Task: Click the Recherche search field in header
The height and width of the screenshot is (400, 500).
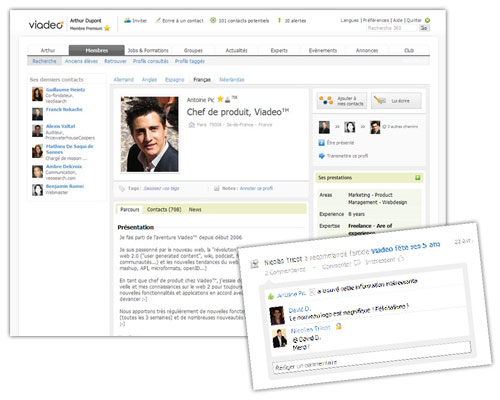Action: (x=392, y=28)
